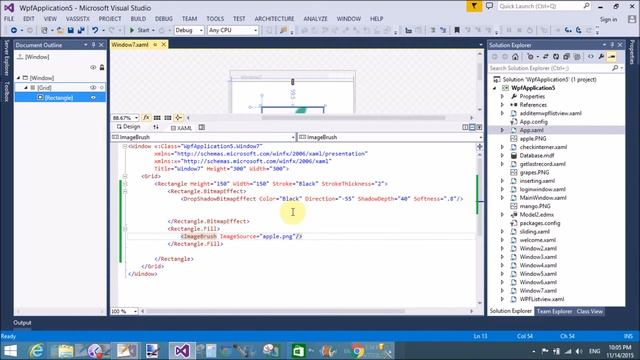Switch to the XAML view tab
Viewport: 640px width, 360px height.
[x=181, y=128]
